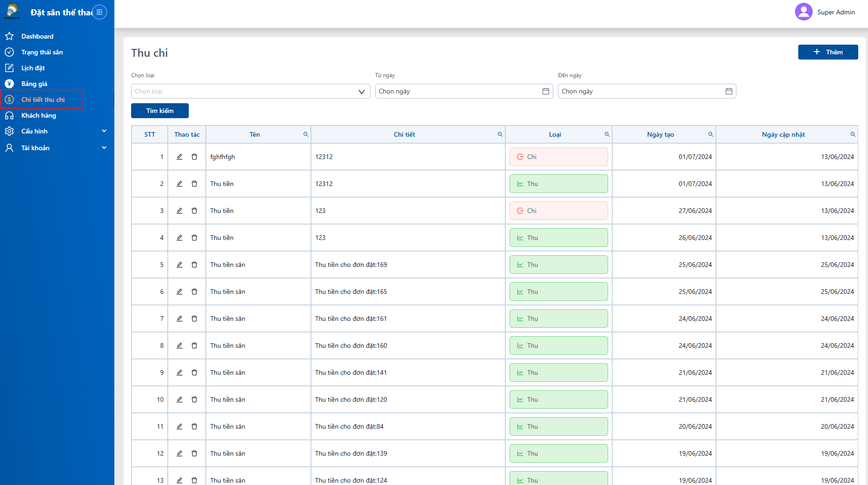Click Thu tag for đơn đặt:84

(559, 426)
